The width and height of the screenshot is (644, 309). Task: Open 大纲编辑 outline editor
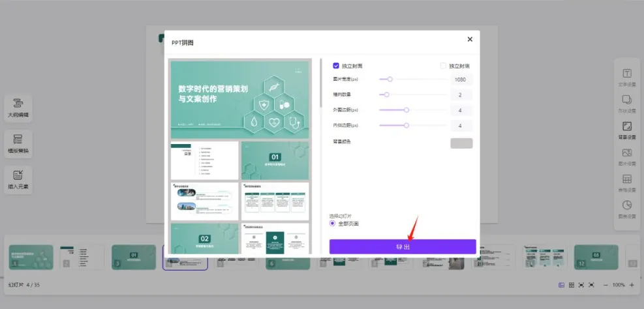coord(18,108)
